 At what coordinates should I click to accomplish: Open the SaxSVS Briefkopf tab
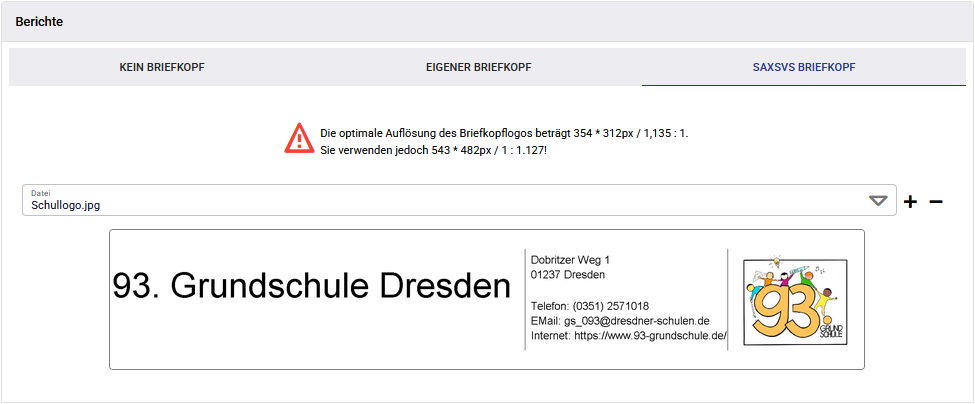click(x=803, y=68)
